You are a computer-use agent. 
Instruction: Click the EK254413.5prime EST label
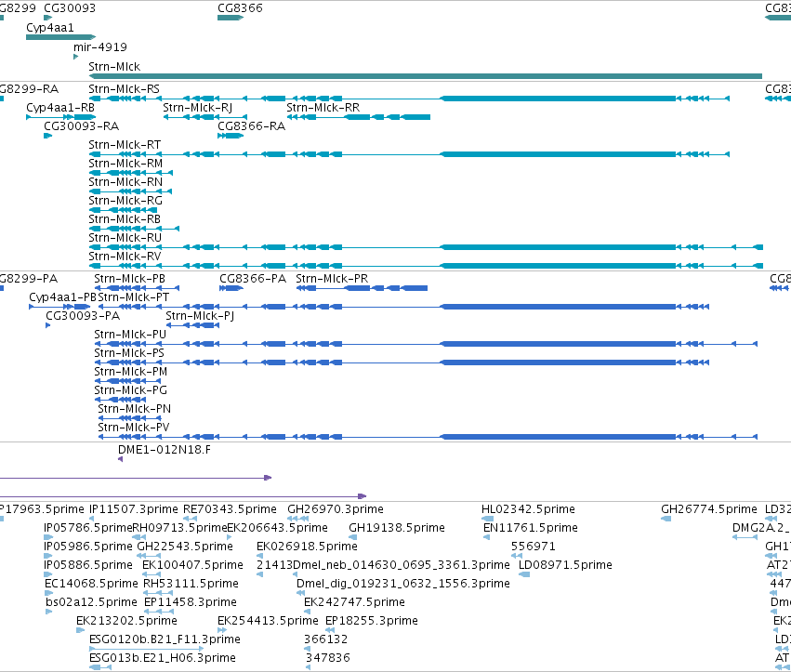(x=268, y=621)
